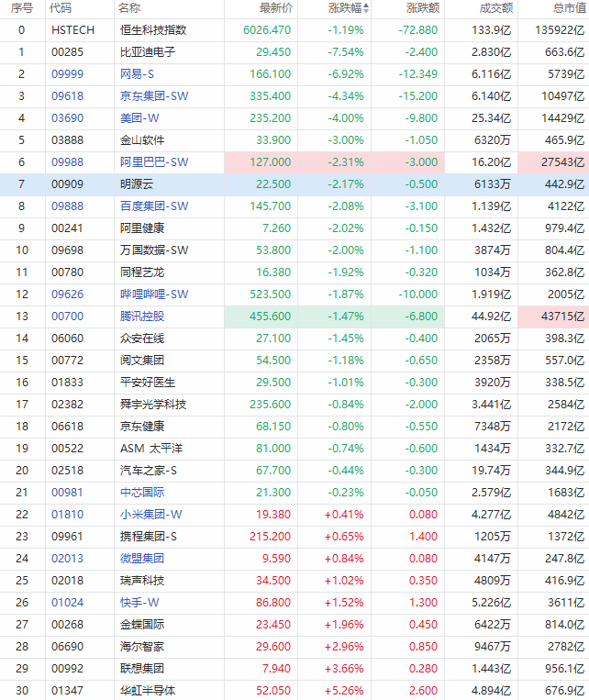Click stock code 09618
The image size is (589, 700).
67,96
